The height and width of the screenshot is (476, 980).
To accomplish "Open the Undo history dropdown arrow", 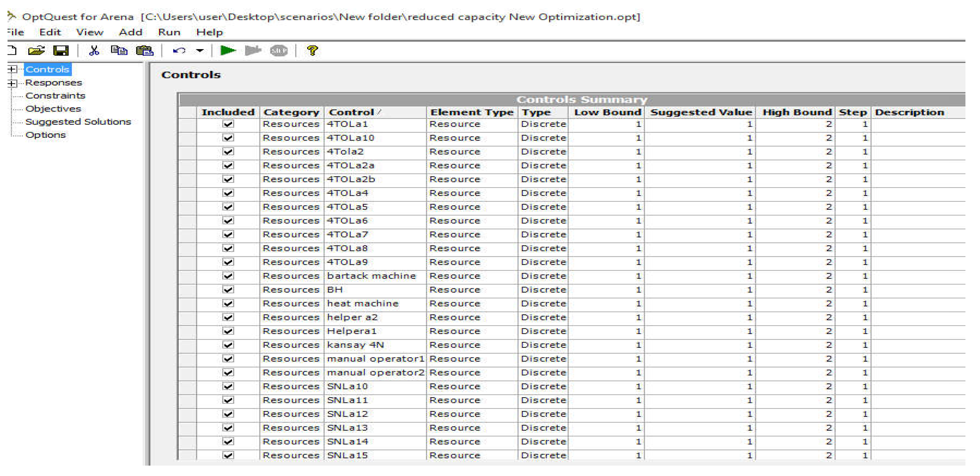I will (x=200, y=50).
